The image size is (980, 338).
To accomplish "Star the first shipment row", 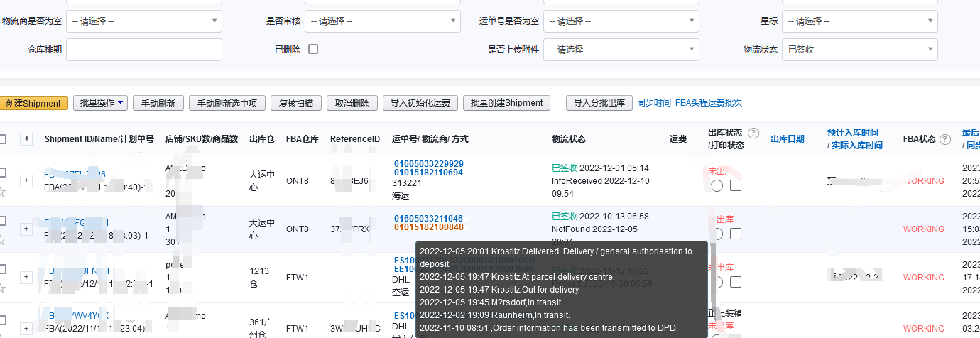I will 1,192.
